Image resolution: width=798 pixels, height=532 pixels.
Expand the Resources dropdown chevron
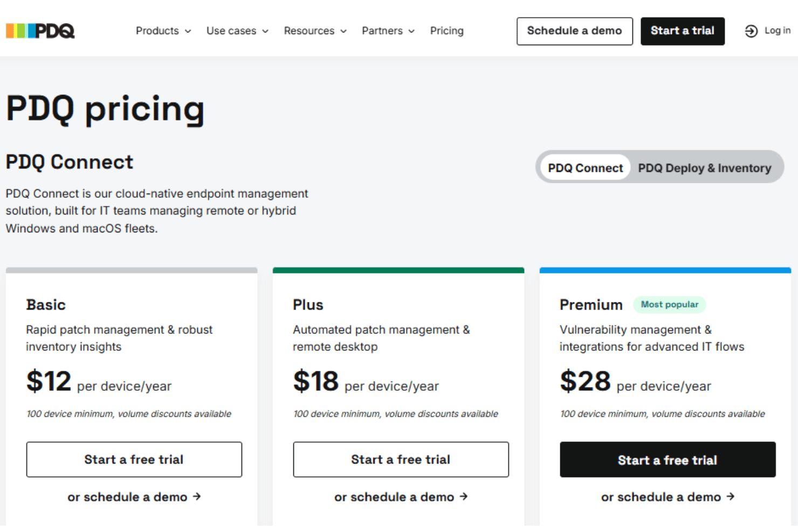click(x=343, y=31)
